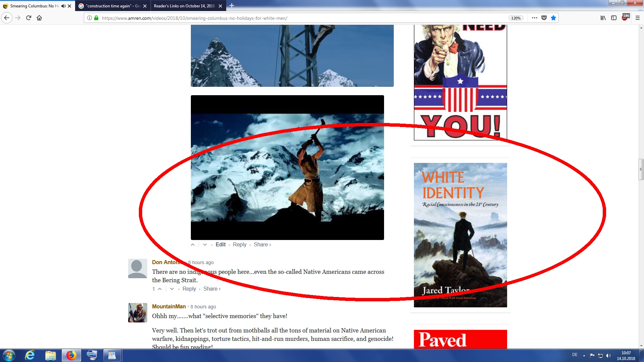Open the snowy mountain tower image

pyautogui.click(x=292, y=56)
